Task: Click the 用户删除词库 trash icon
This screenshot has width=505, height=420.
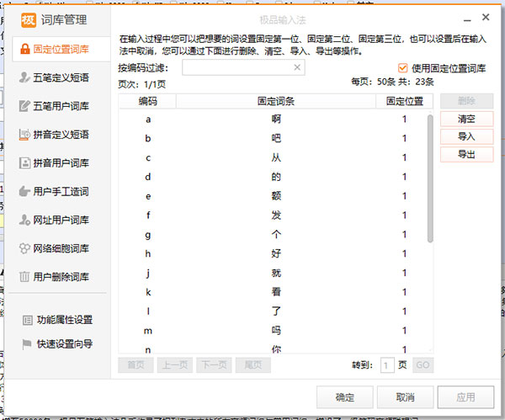Action: click(x=24, y=277)
